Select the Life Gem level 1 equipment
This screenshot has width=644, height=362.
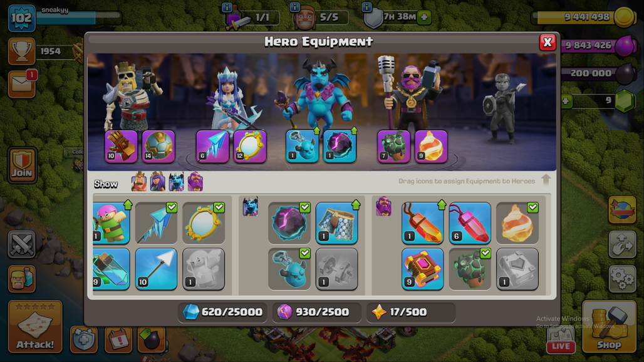point(423,223)
